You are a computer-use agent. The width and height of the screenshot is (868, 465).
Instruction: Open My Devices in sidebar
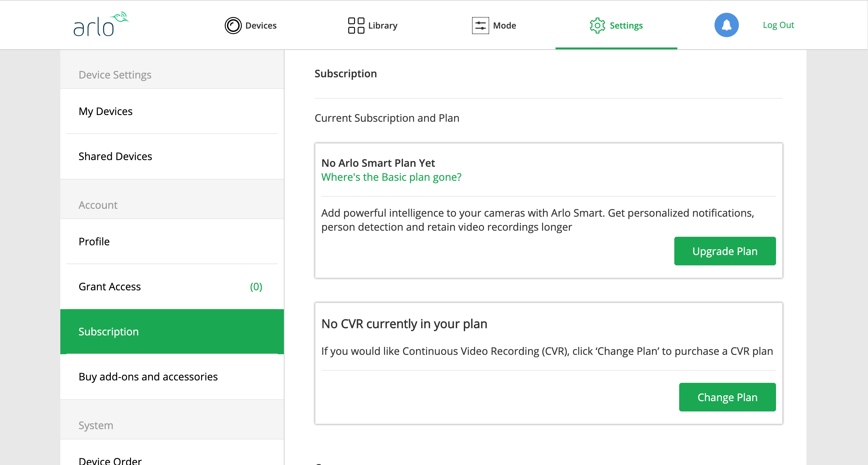(105, 111)
